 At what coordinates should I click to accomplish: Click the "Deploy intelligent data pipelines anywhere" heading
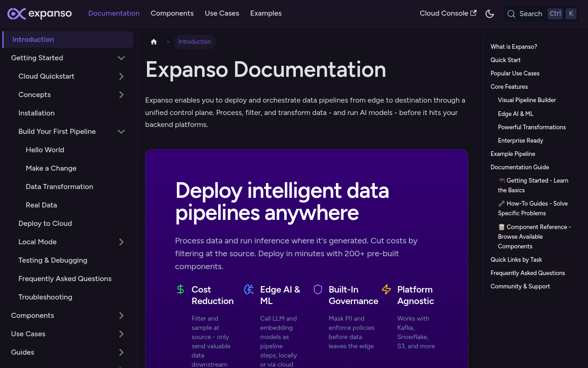[282, 201]
